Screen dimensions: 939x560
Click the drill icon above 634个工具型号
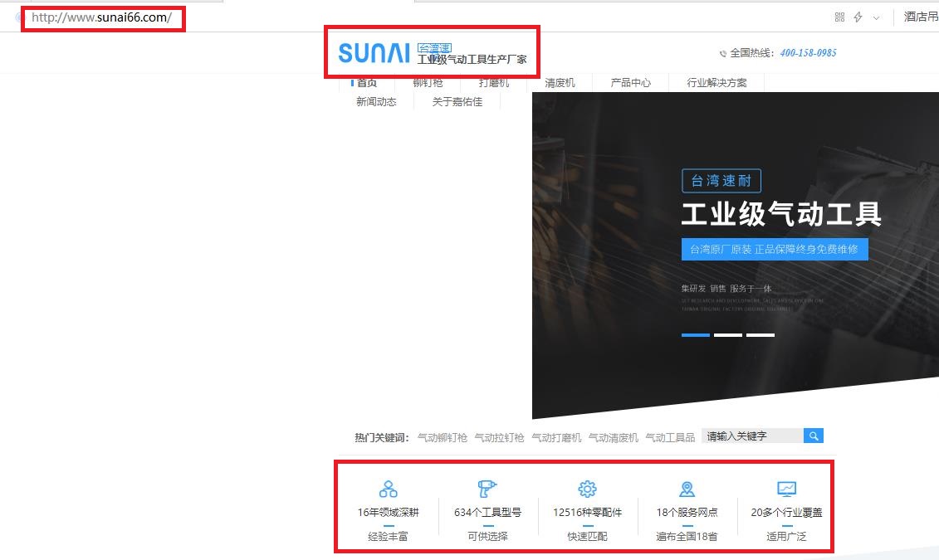point(487,489)
